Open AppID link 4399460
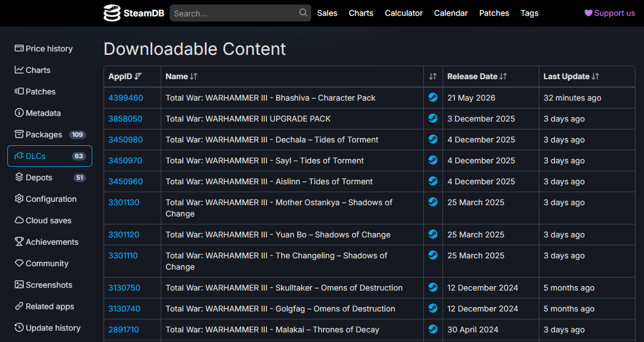 tap(126, 98)
